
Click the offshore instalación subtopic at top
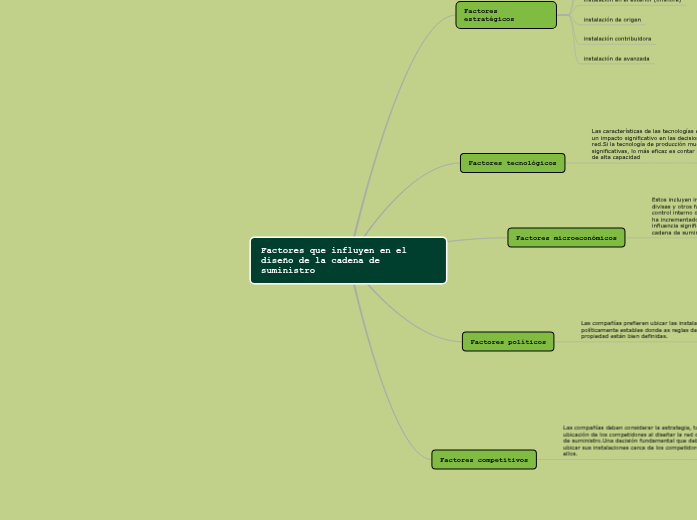pos(632,2)
